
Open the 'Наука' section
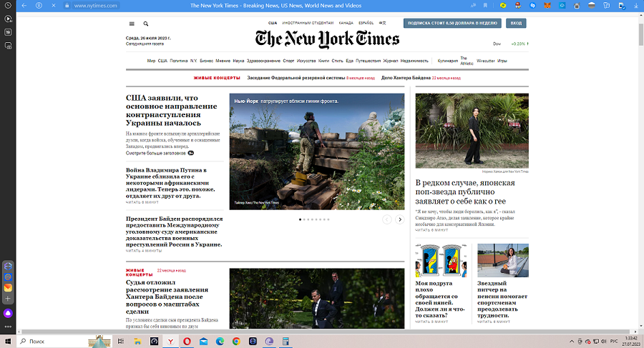pyautogui.click(x=238, y=61)
